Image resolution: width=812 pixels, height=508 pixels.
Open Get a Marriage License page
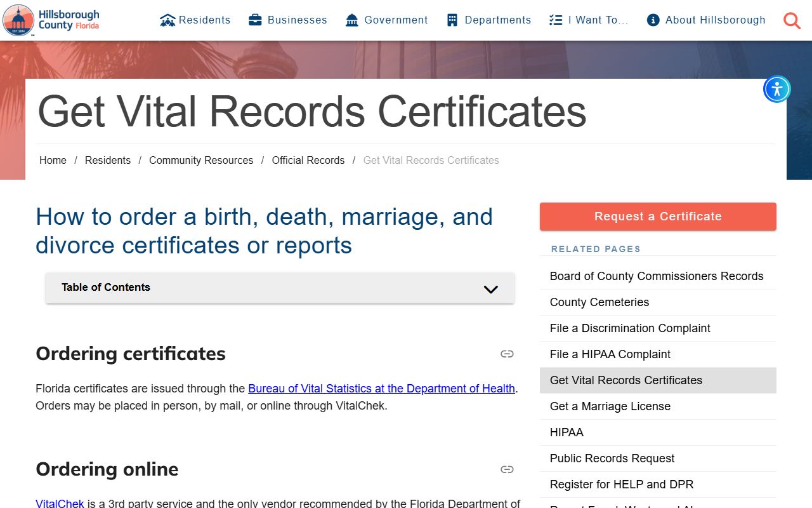pyautogui.click(x=658, y=406)
